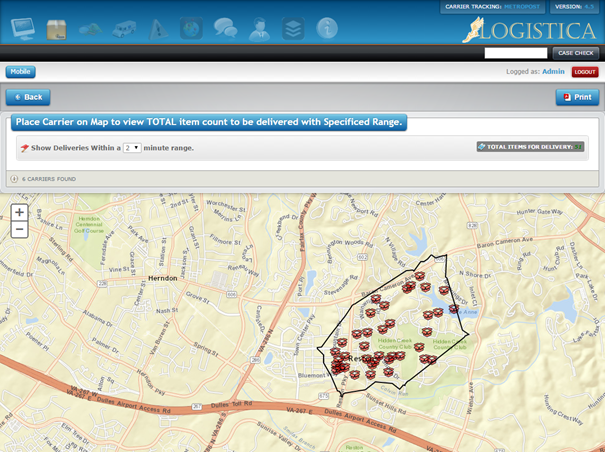Open the Admin user link
This screenshot has width=605, height=452.
tap(553, 71)
